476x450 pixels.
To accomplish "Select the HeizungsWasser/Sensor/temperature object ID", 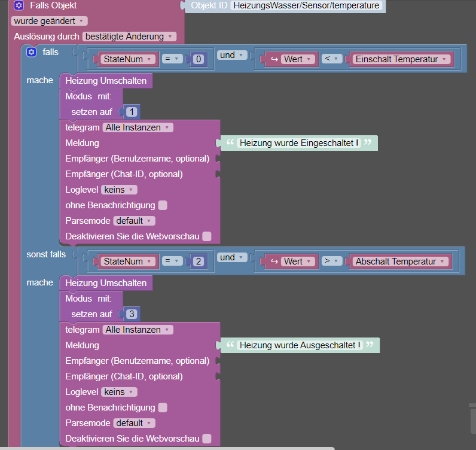I will pyautogui.click(x=306, y=5).
